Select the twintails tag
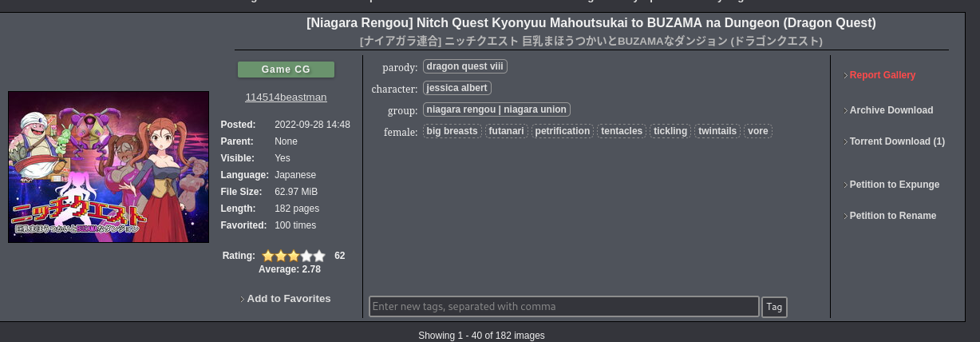 point(717,131)
